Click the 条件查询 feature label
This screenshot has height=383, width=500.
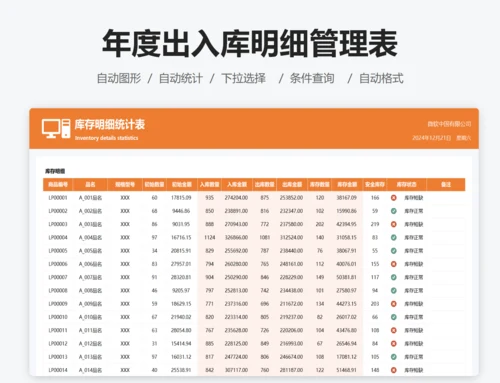tap(312, 78)
